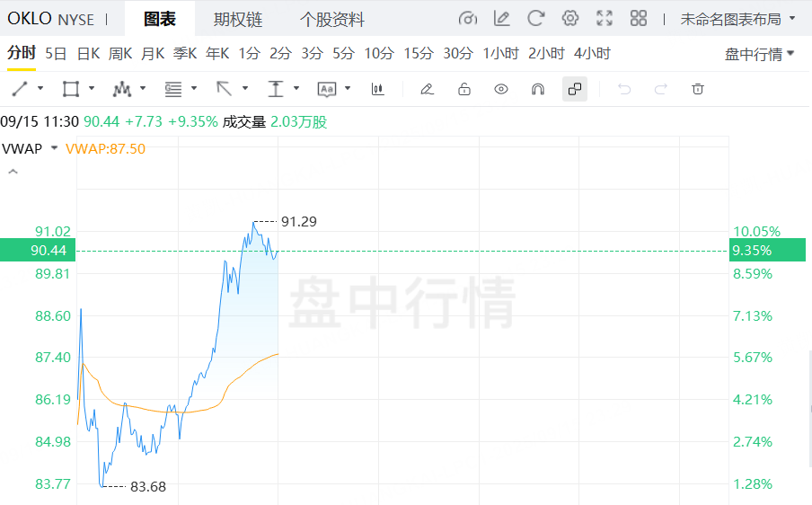Choose the 15分 interval

point(418,54)
